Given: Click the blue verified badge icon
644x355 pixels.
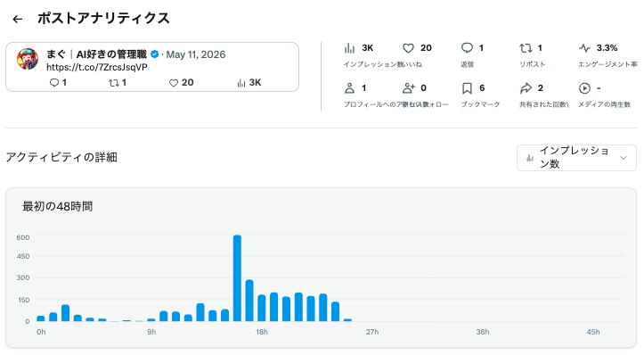Looking at the screenshot, I should [155, 54].
